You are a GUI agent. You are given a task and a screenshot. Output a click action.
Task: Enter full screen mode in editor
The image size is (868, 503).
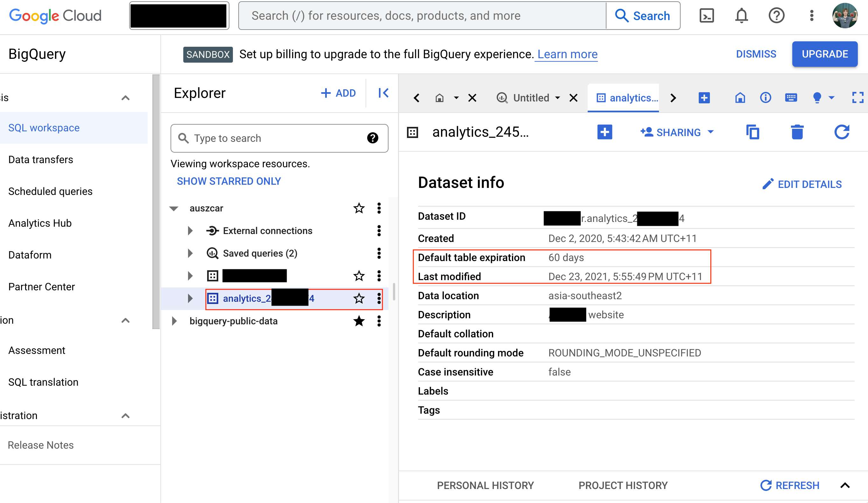[858, 98]
